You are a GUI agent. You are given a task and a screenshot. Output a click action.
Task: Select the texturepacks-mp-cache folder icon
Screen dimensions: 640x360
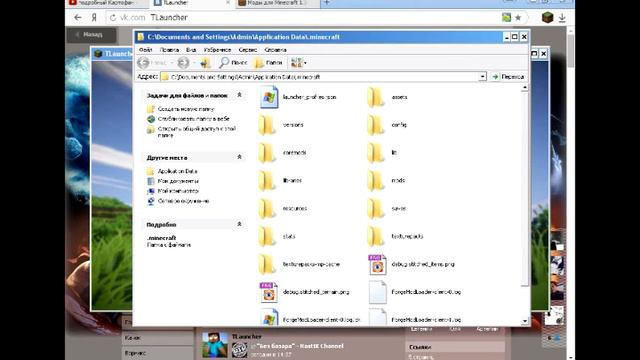click(267, 264)
